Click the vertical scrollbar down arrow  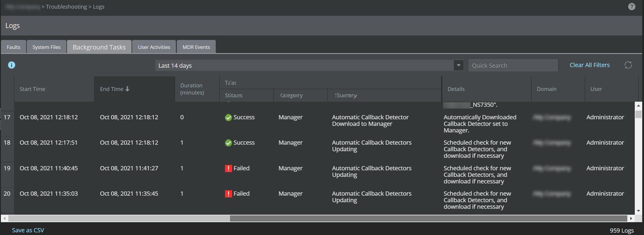[x=638, y=211]
